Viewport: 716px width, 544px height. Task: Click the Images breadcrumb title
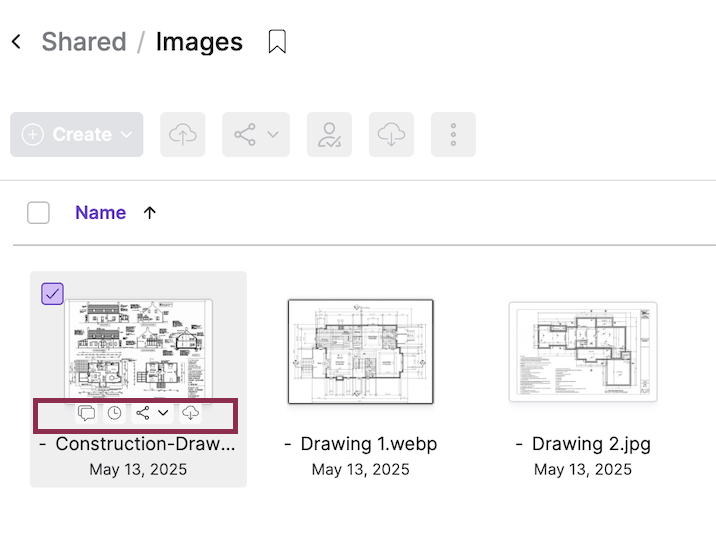(x=199, y=42)
